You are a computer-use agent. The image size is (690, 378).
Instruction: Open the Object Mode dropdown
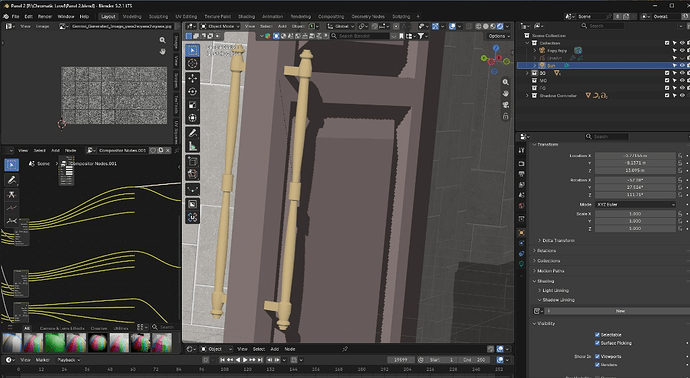[x=220, y=26]
